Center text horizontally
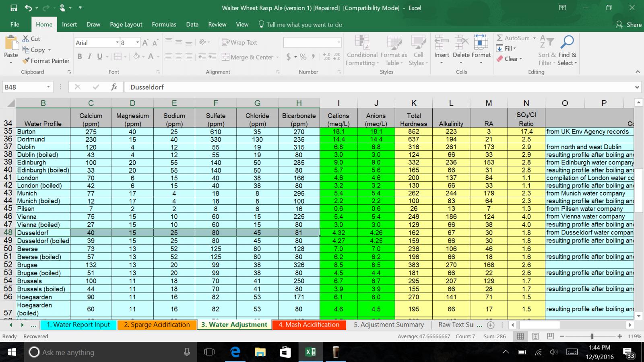This screenshot has height=362, width=644. 179,57
